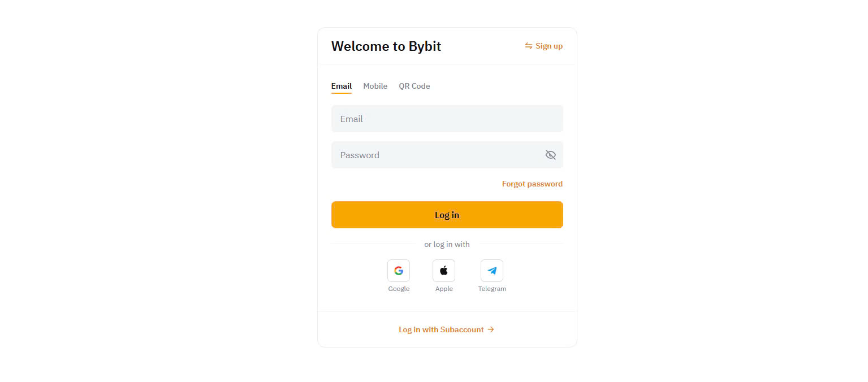Click the Google text label

399,289
